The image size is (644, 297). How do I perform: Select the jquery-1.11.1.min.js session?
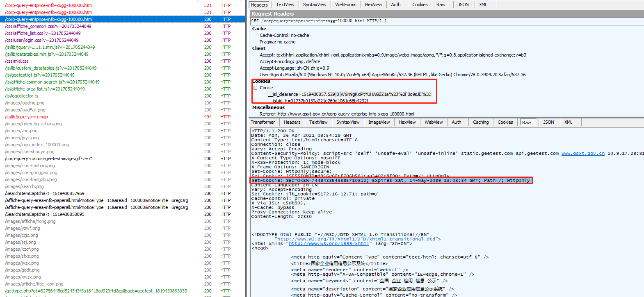coord(123,47)
